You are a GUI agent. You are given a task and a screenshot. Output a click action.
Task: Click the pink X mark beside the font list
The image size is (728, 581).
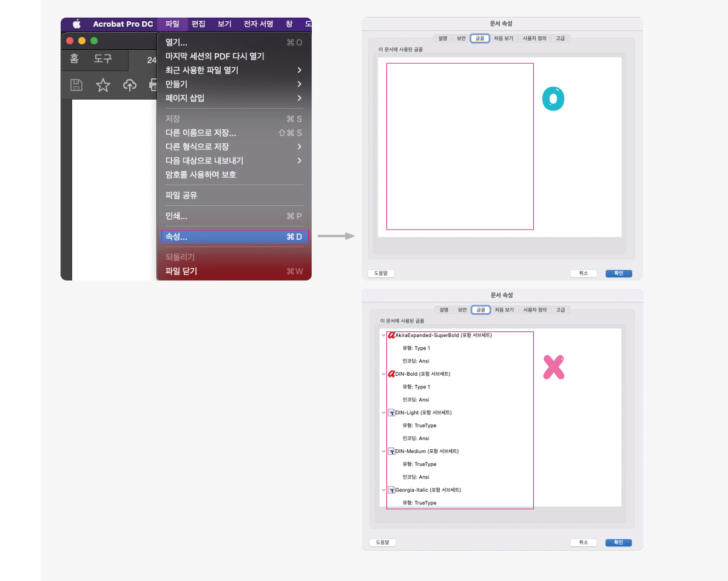point(553,367)
